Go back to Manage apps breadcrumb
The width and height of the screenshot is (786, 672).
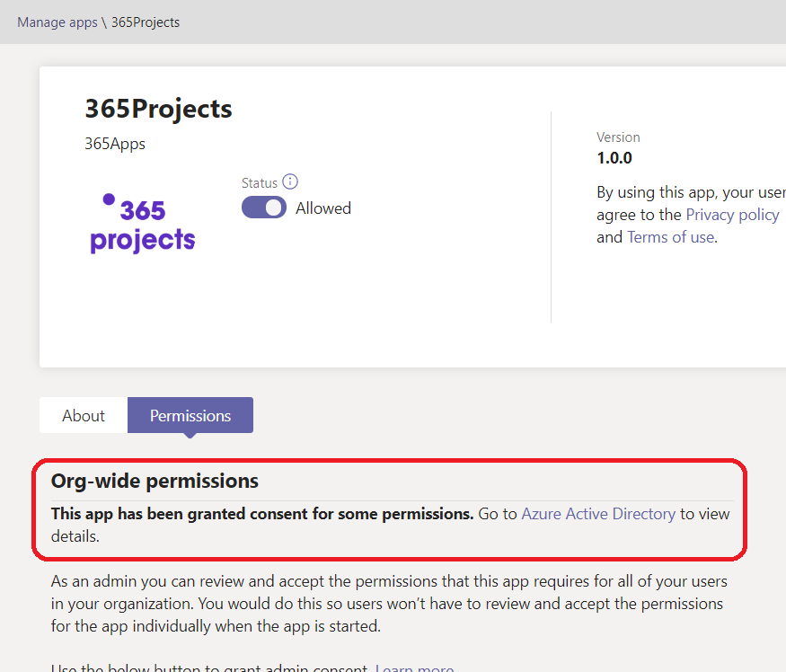click(57, 22)
